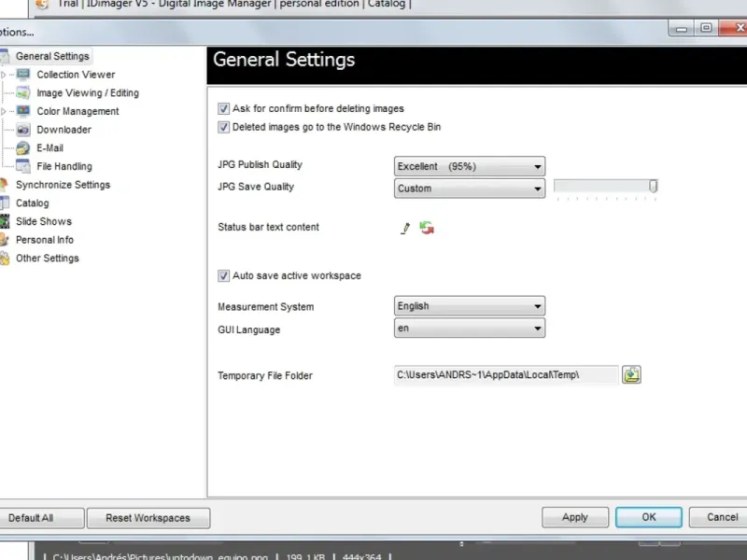Open Image Viewing / Editing settings
The width and height of the screenshot is (747, 560).
pos(88,92)
